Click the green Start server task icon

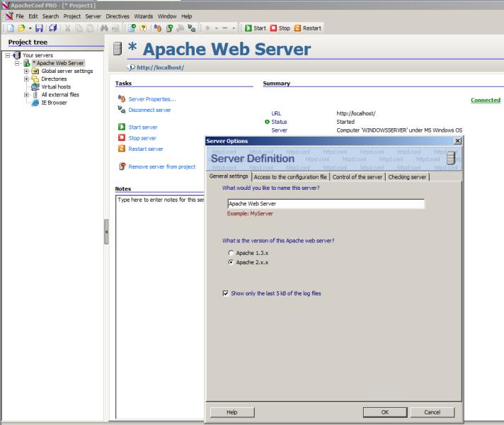coord(122,127)
